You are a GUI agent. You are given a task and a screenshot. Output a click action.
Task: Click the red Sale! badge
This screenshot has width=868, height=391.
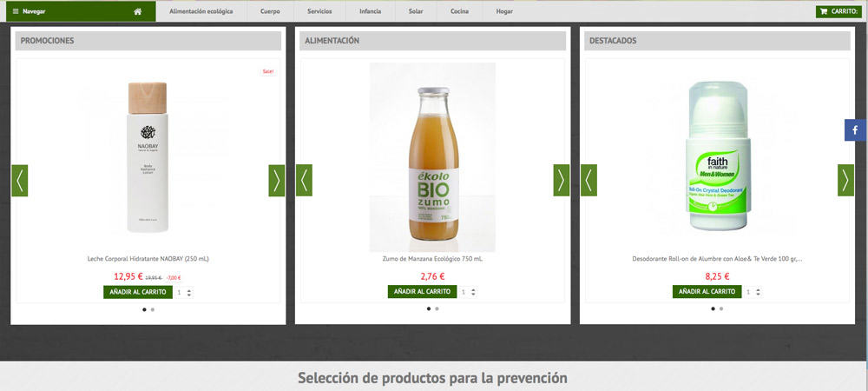[x=268, y=71]
